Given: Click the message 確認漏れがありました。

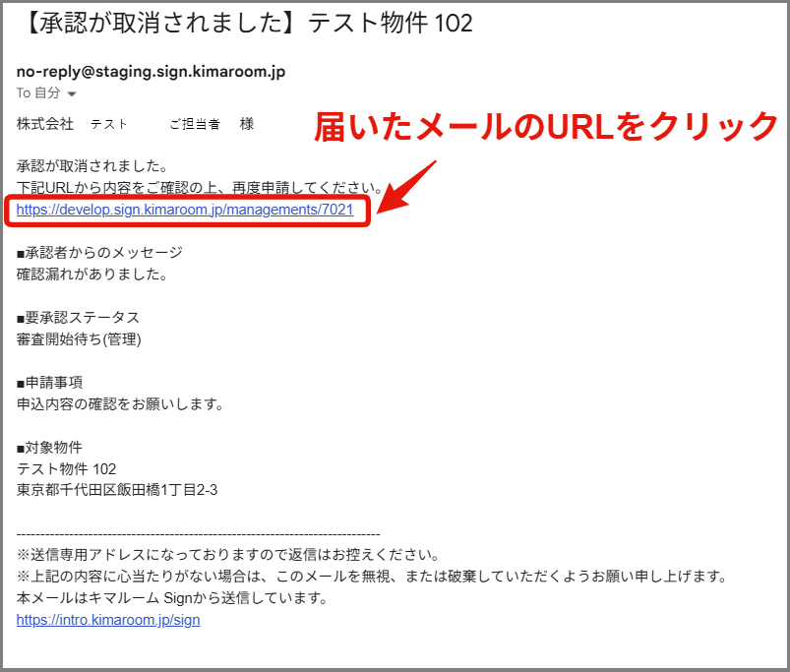Looking at the screenshot, I should (x=92, y=275).
